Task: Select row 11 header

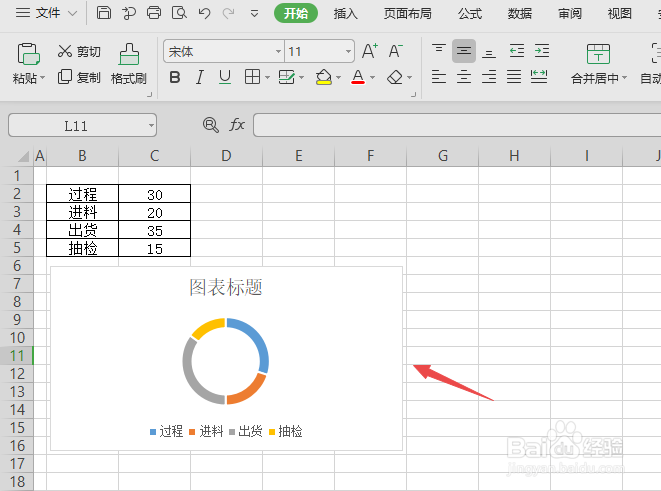Action: coord(17,356)
